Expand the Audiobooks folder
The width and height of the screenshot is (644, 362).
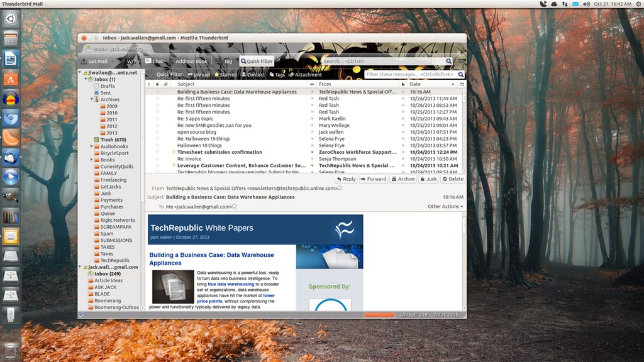click(x=92, y=146)
